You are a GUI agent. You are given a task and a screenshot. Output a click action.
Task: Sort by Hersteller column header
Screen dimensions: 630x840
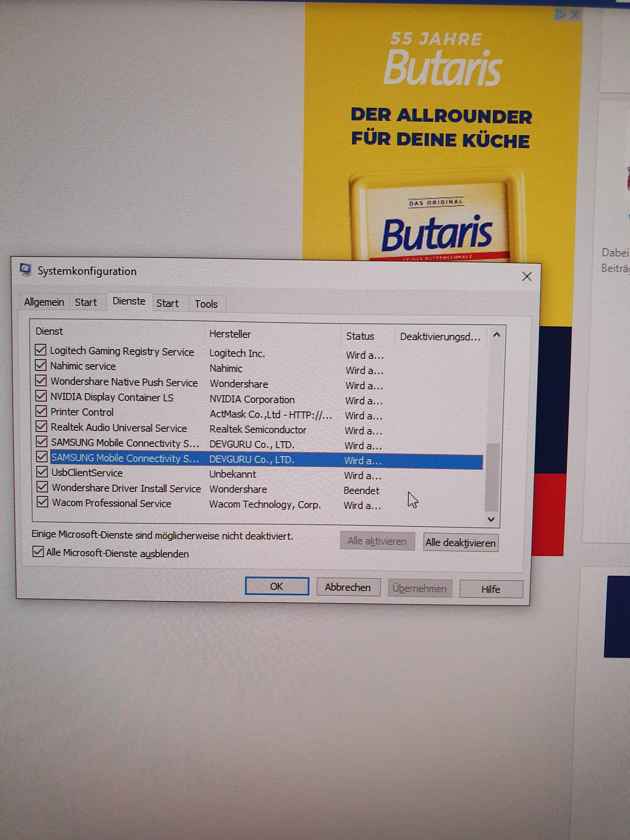click(230, 334)
